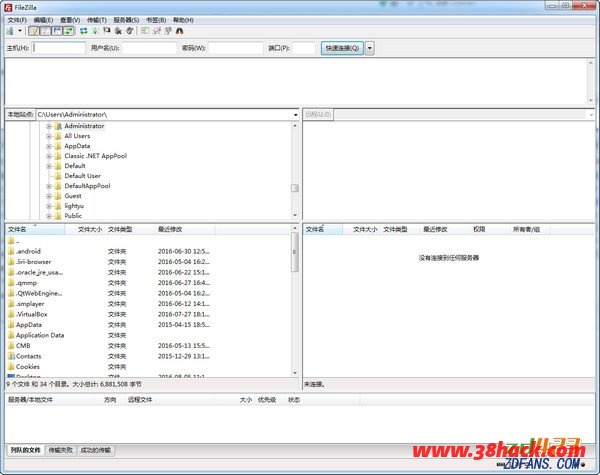Screen dimensions: 600x475
Task: Switch to the 传输失败 tab
Action: pyautogui.click(x=60, y=450)
